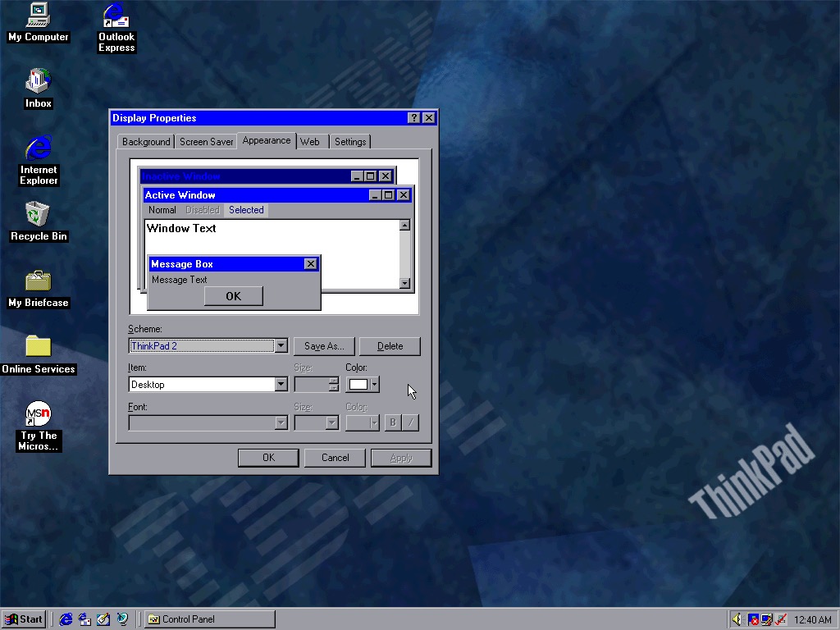The image size is (840, 630).
Task: Launch Internet Explorer from quick launch bar
Action: [x=66, y=619]
